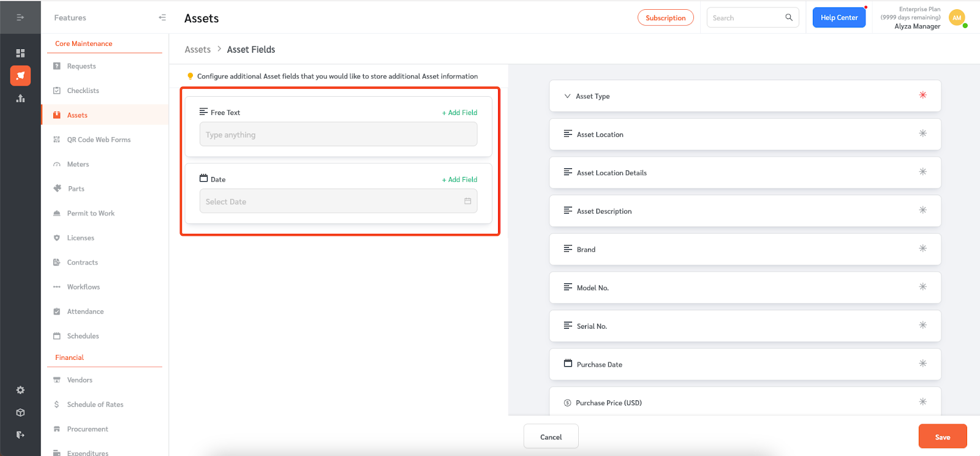Open the dashboard grid icon
Viewport: 980px width, 456px height.
(x=20, y=53)
